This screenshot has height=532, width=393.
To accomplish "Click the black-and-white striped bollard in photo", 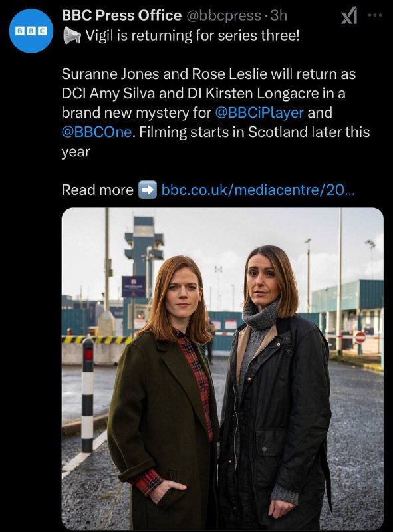I will (x=88, y=395).
